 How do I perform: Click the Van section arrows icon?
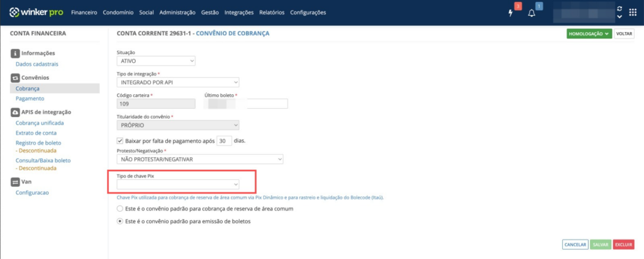15,182
